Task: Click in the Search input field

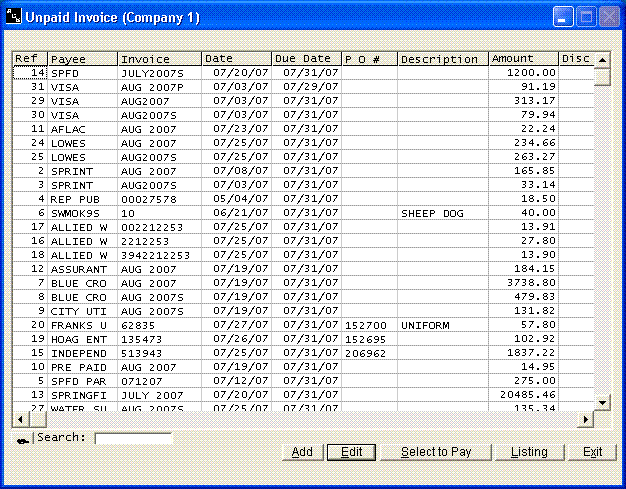Action: pyautogui.click(x=133, y=438)
